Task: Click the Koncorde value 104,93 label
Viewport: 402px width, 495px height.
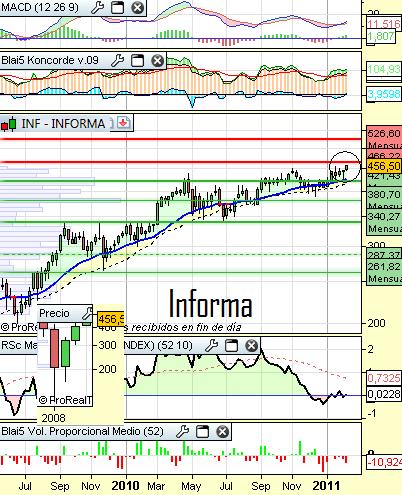Action: 384,69
